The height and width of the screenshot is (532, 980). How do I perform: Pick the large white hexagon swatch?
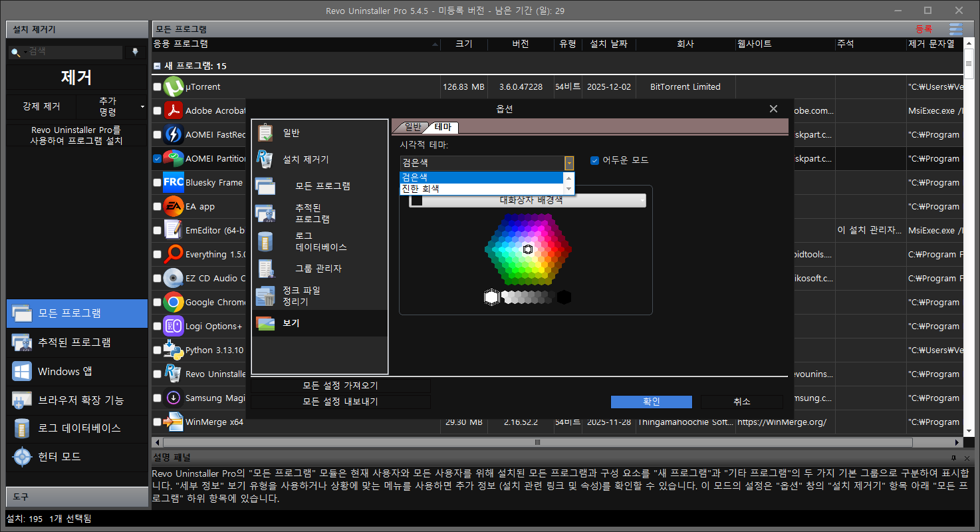(x=491, y=297)
